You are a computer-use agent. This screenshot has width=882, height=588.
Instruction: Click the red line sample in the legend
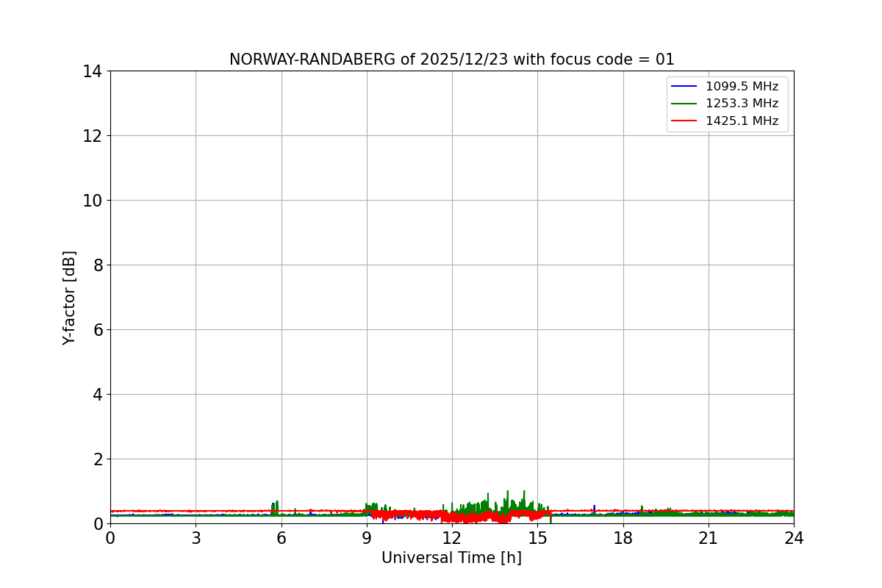tap(684, 122)
